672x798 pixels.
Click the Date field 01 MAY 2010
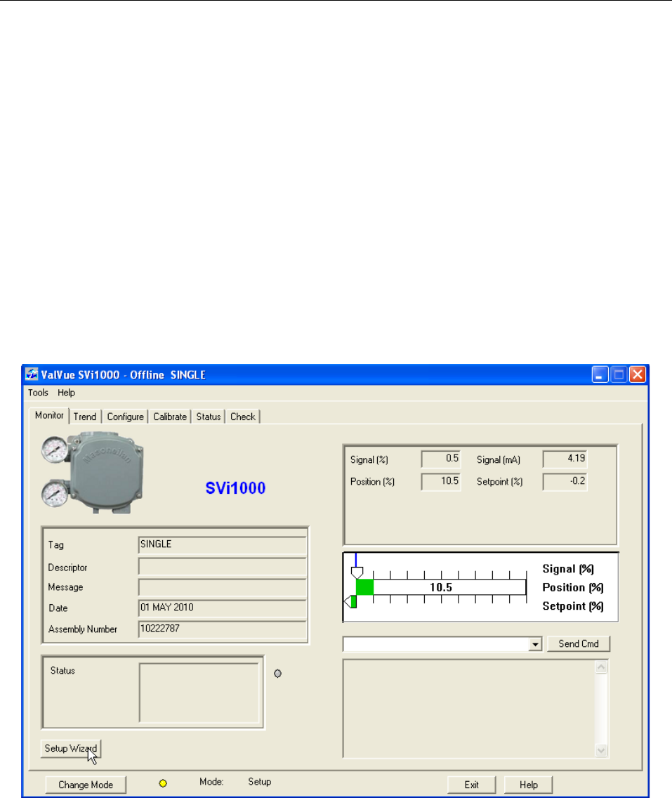tap(223, 608)
